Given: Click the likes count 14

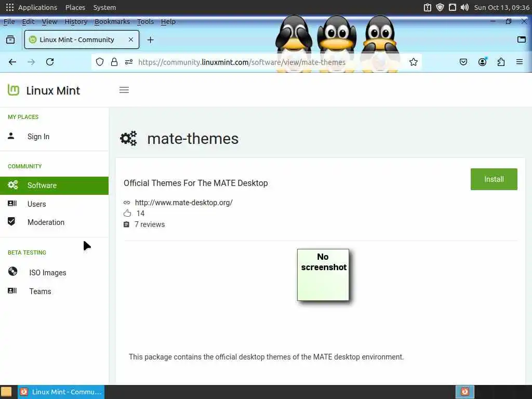Looking at the screenshot, I should point(140,214).
